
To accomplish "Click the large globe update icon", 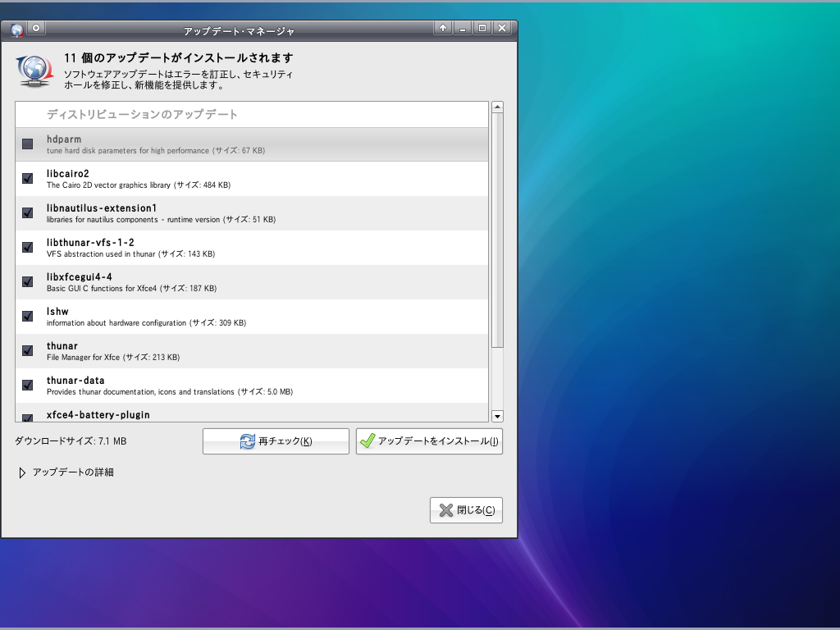I will click(x=34, y=71).
